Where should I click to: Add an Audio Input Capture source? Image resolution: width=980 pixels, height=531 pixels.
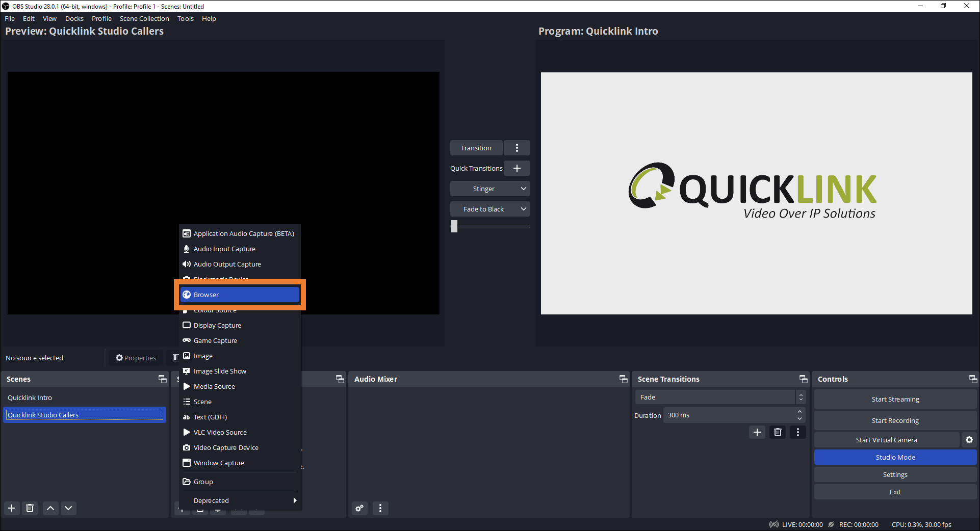(x=240, y=249)
